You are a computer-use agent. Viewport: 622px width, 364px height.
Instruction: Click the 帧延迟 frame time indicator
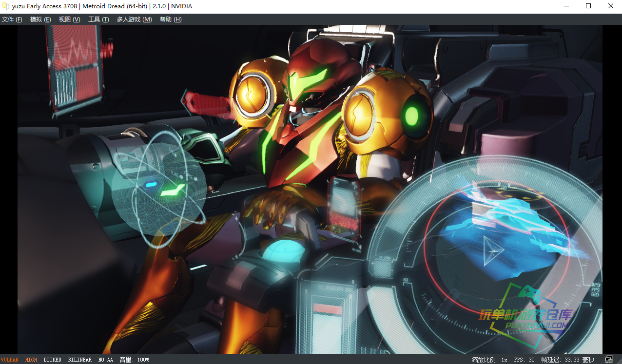567,360
